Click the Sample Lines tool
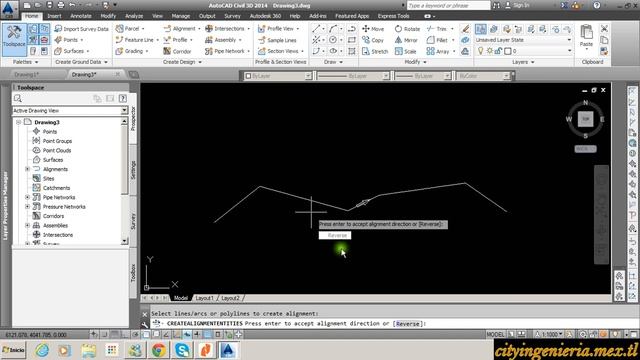This screenshot has height=360, width=640. [277, 40]
